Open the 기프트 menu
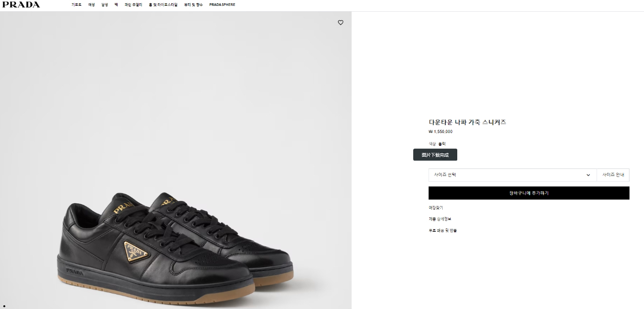This screenshot has width=644, height=309. [76, 5]
